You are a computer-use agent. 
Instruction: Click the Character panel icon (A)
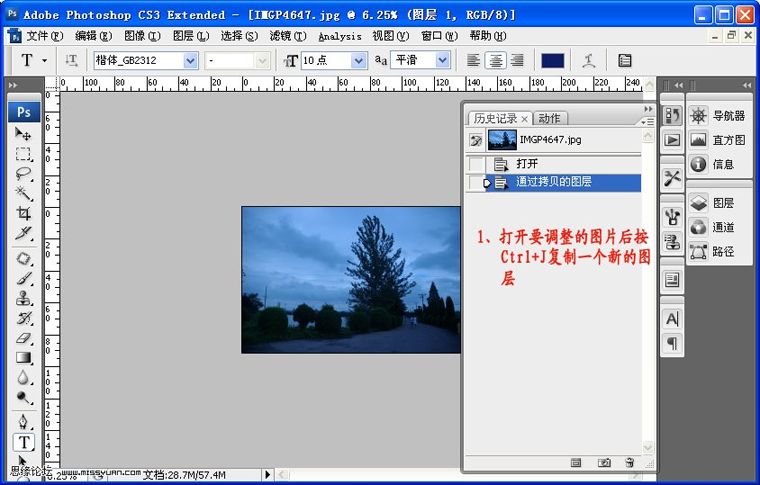tap(672, 319)
